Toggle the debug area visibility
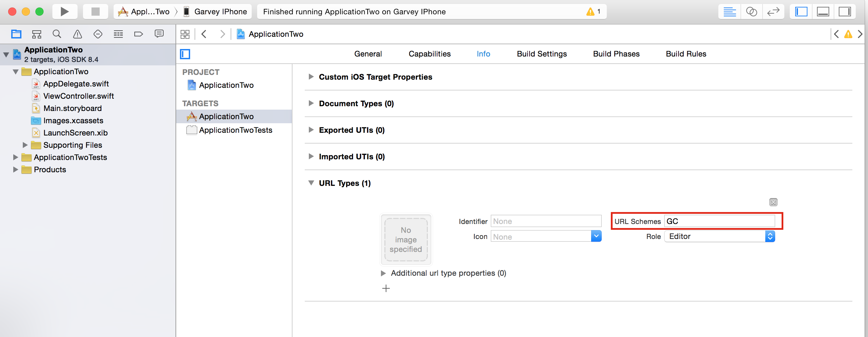 coord(823,12)
